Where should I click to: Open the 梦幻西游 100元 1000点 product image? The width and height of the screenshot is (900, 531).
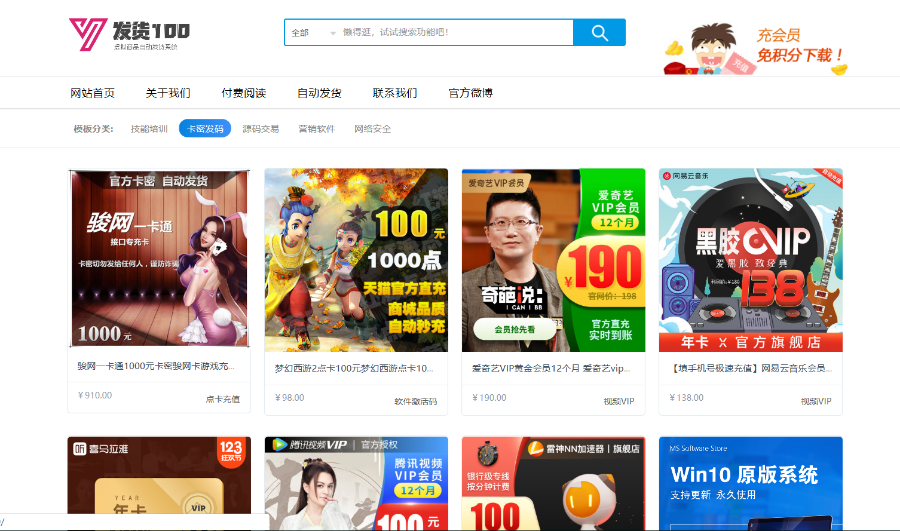356,260
